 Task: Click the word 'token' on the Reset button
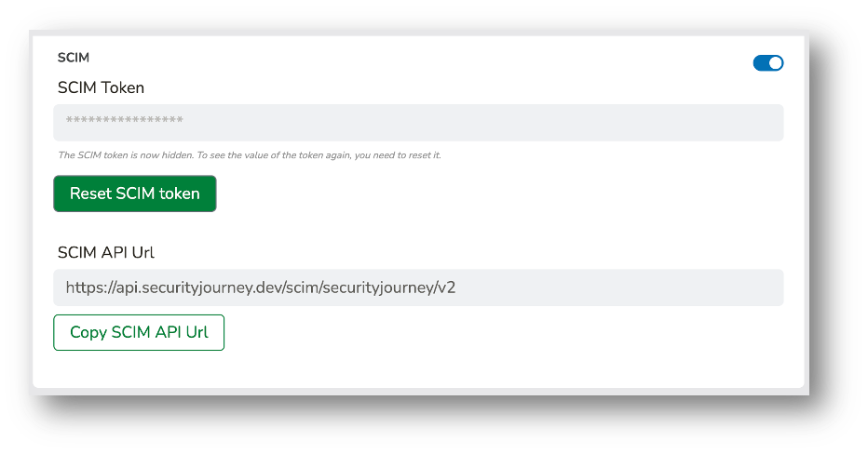(180, 194)
